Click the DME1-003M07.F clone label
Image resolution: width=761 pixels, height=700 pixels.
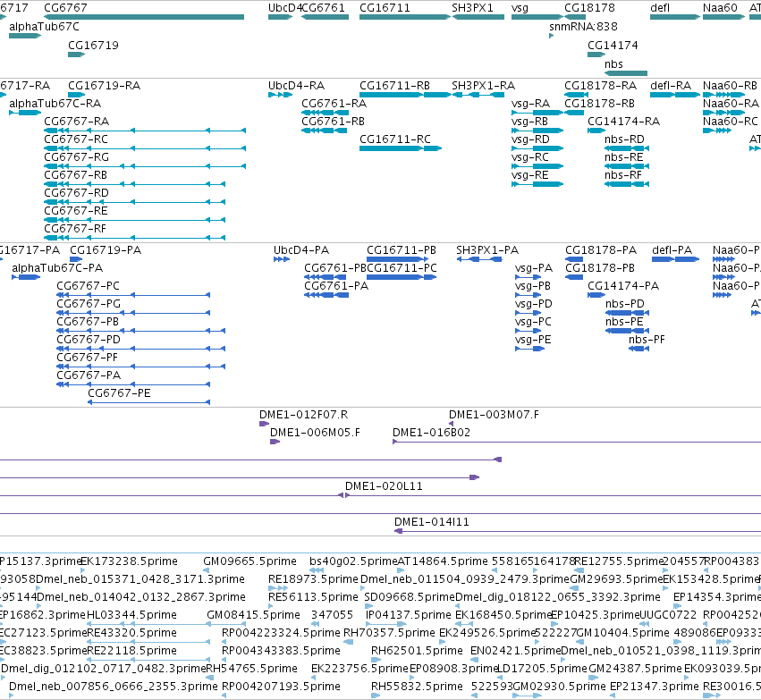pos(494,415)
